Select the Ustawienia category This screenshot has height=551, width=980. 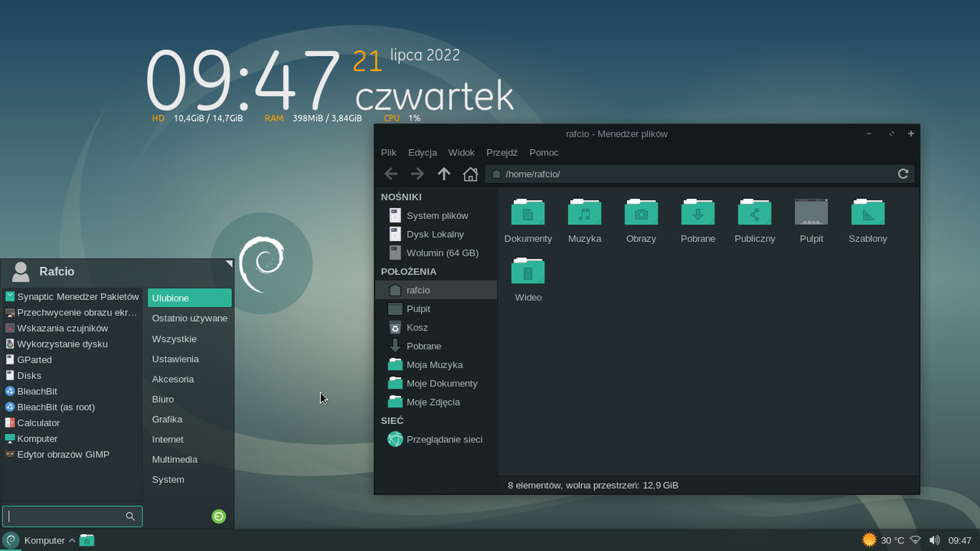click(189, 359)
